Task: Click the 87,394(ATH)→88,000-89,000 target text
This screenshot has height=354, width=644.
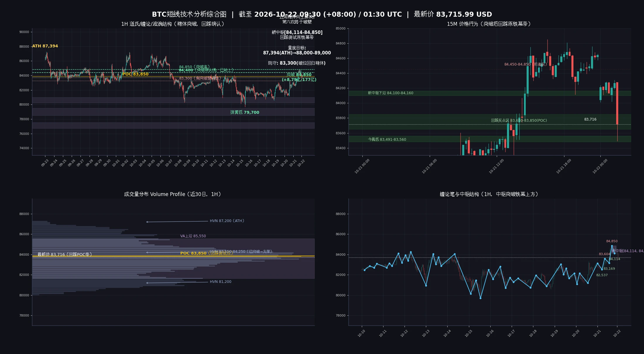Action: [x=297, y=53]
